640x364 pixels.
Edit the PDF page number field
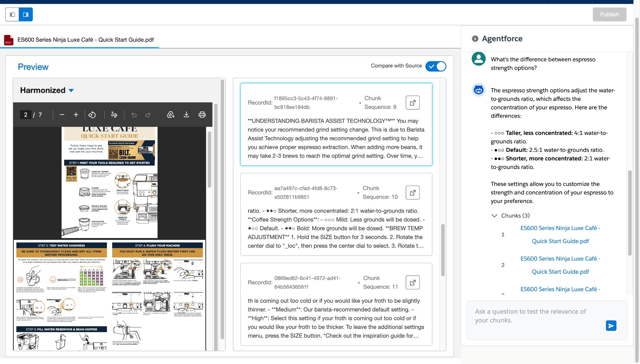coord(26,115)
